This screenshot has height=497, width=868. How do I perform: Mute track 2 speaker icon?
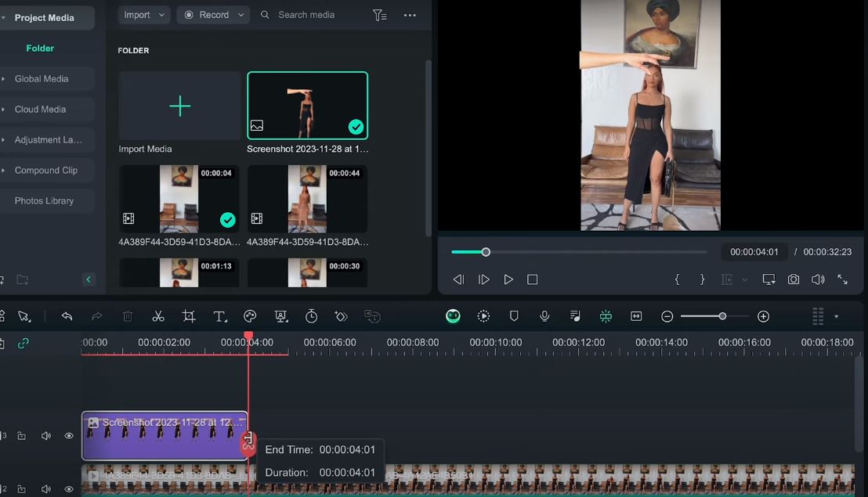click(46, 488)
